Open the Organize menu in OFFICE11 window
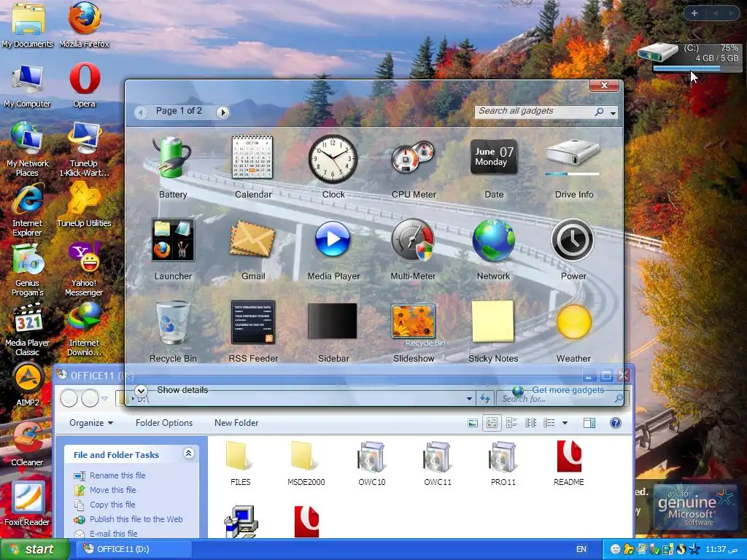 (91, 423)
